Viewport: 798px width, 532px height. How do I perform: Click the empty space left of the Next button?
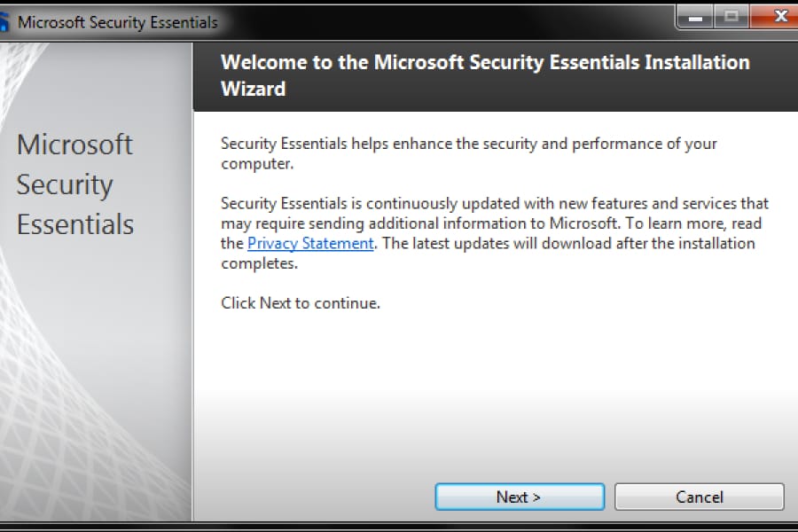point(319,497)
